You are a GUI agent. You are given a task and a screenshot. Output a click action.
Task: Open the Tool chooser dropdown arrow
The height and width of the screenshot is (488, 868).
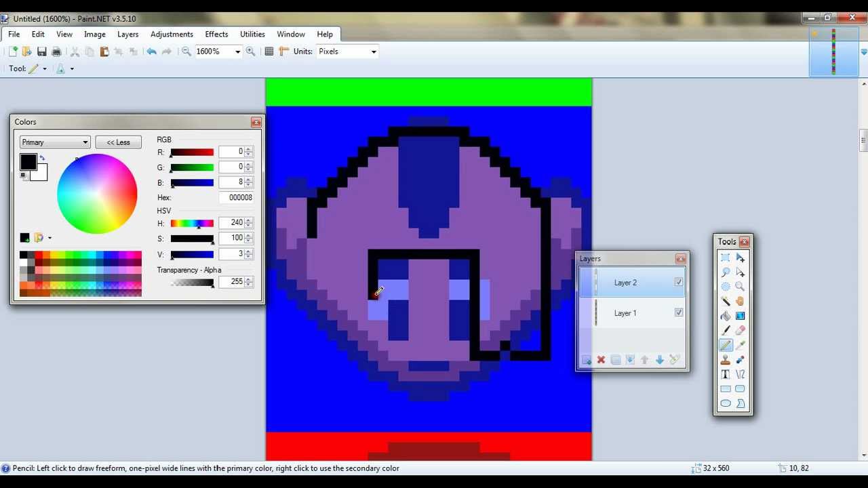click(45, 68)
